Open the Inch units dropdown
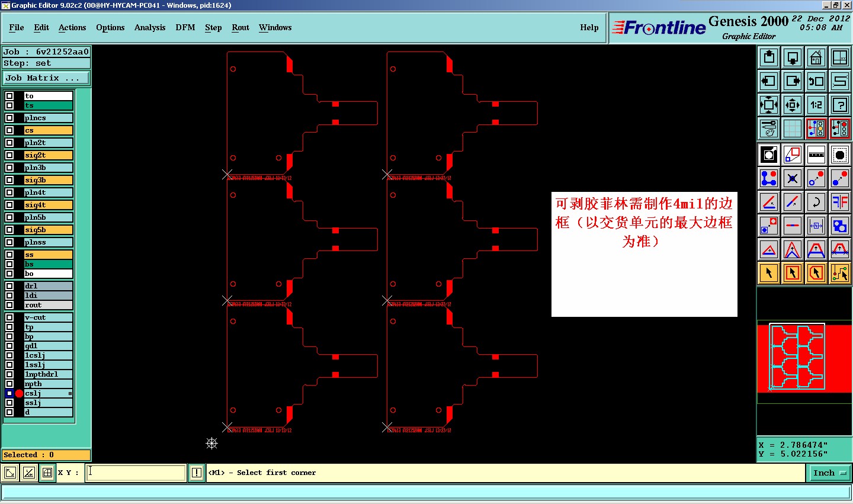The height and width of the screenshot is (504, 853). point(829,473)
